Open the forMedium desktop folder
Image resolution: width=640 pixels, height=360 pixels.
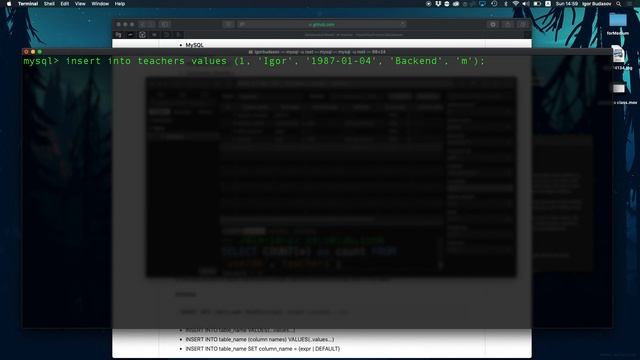tap(618, 23)
